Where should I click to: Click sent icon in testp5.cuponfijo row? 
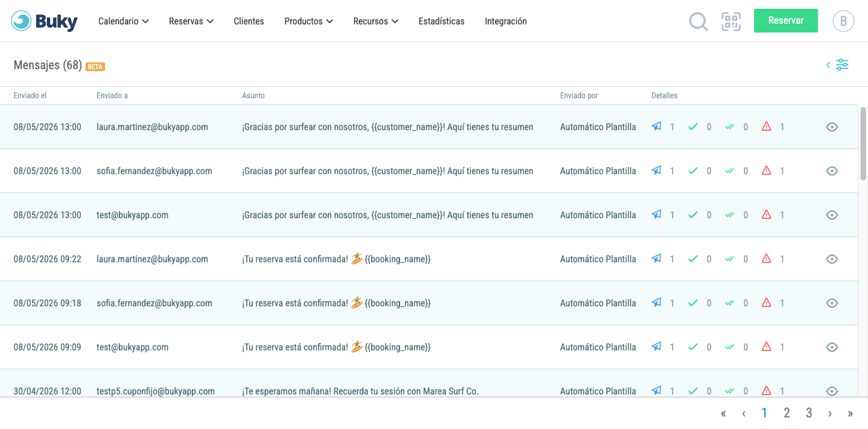pyautogui.click(x=656, y=390)
